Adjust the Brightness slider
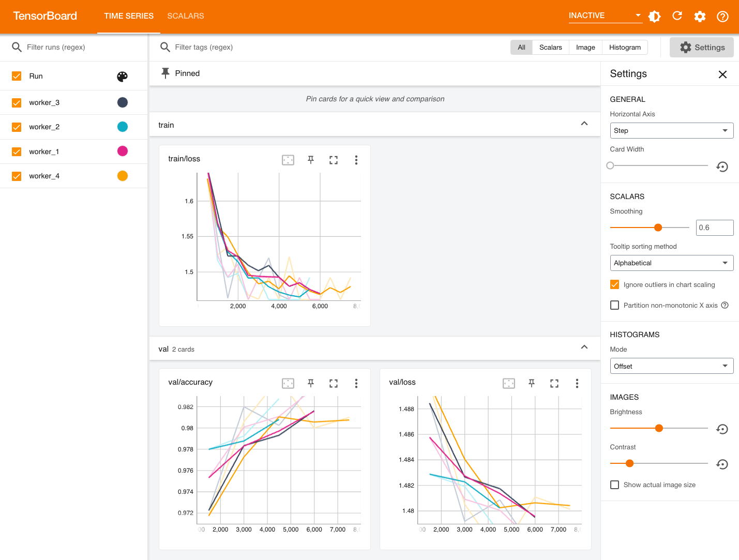Image resolution: width=739 pixels, height=560 pixels. [659, 428]
